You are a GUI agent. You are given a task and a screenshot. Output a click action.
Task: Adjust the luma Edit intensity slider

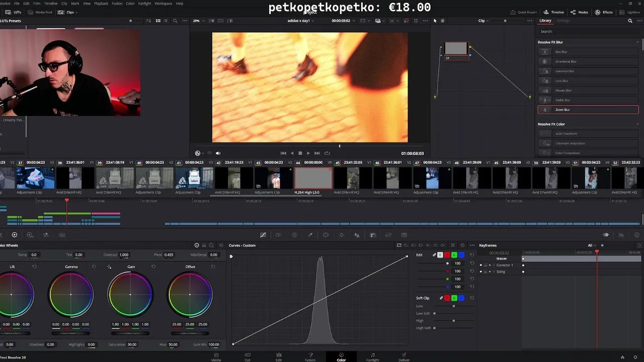pyautogui.click(x=447, y=263)
